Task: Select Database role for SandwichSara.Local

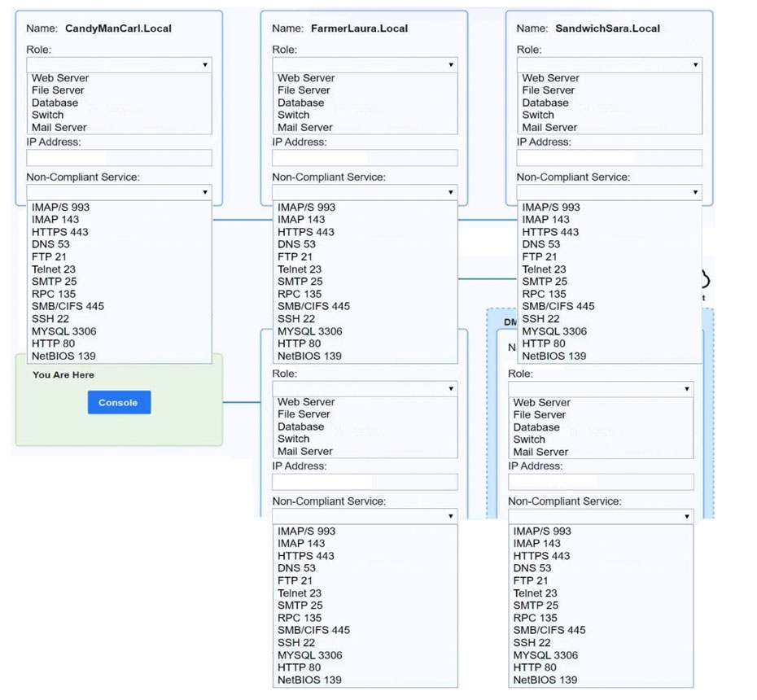Action: coord(545,103)
